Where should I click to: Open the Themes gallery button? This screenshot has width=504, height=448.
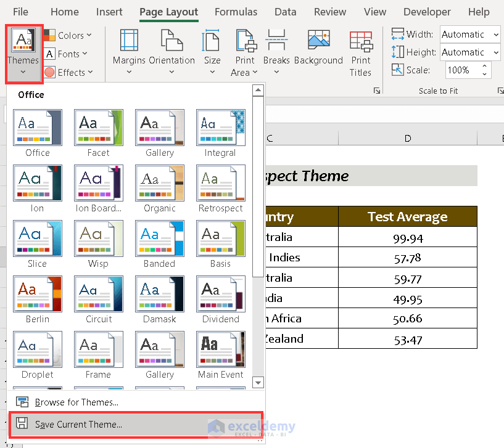pyautogui.click(x=23, y=53)
